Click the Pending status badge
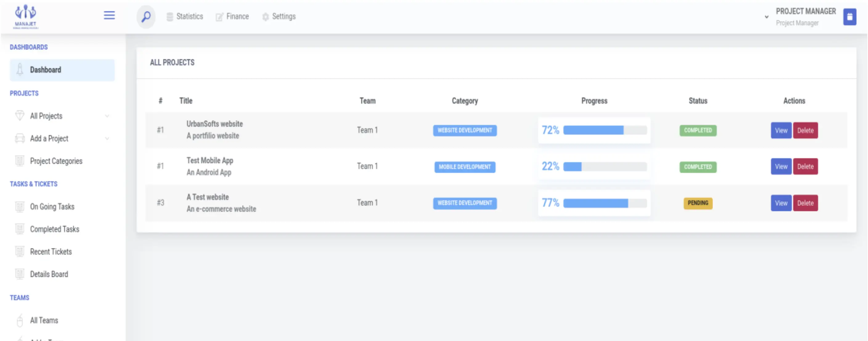 (698, 203)
